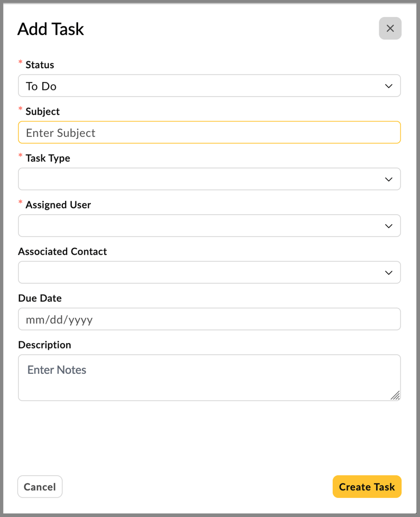Expand the Task Type dropdown
The width and height of the screenshot is (420, 517).
[209, 179]
